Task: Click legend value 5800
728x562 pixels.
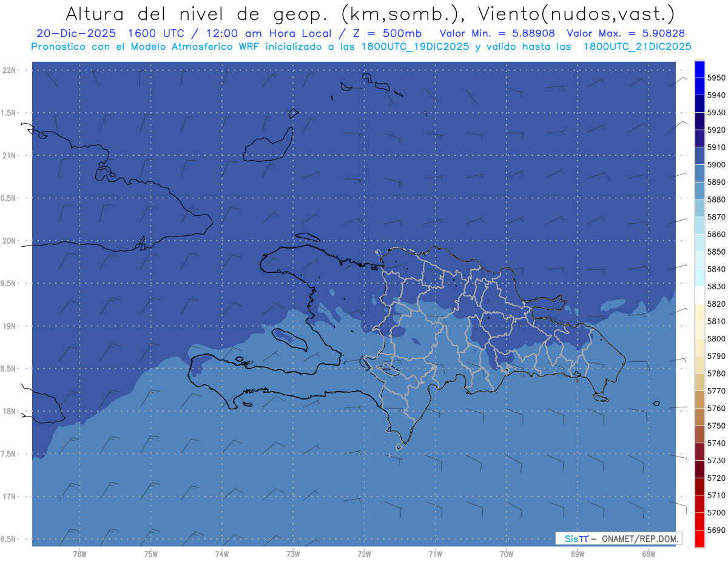Action: click(716, 338)
